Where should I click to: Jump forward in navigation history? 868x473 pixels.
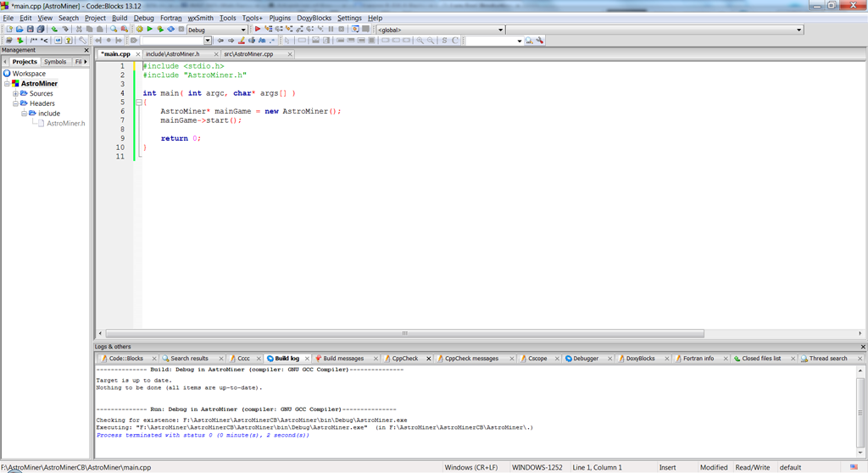119,41
